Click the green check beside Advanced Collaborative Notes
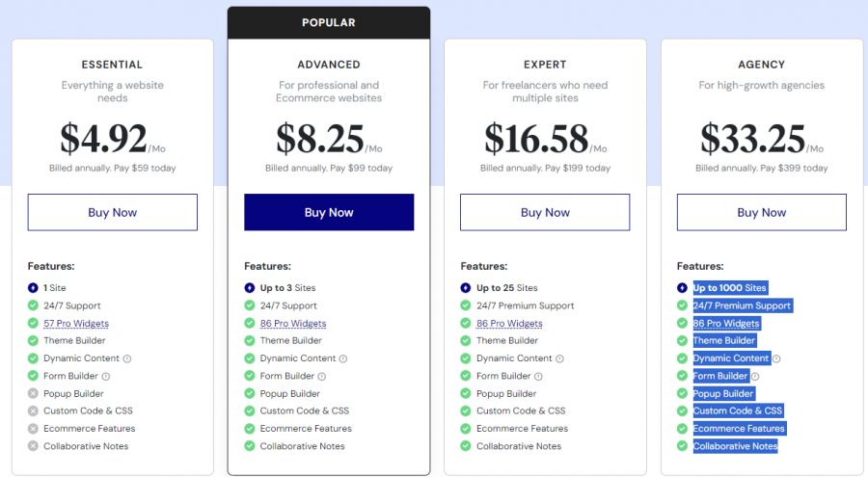Image resolution: width=868 pixels, height=477 pixels. tap(250, 446)
